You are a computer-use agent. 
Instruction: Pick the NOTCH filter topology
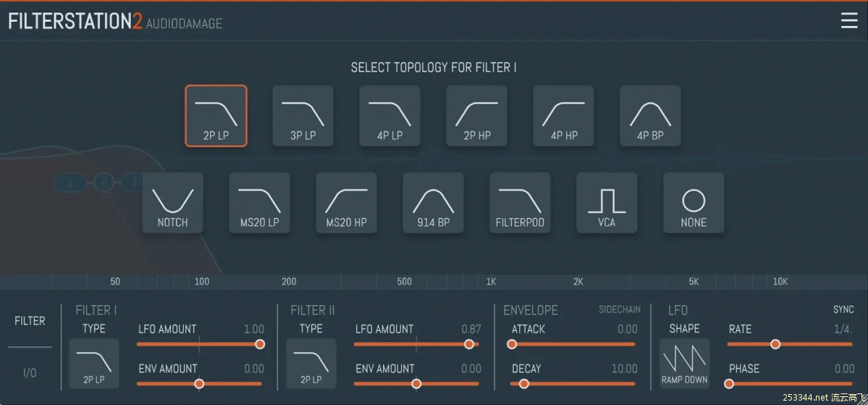[x=173, y=203]
